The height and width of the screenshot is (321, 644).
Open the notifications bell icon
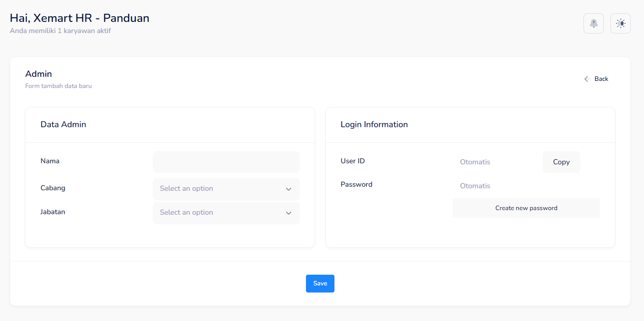tap(593, 23)
